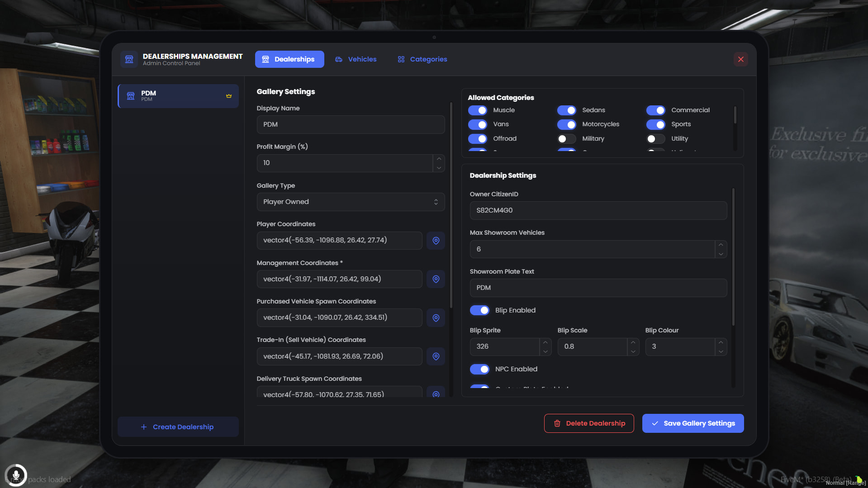Viewport: 868px width, 488px height.
Task: Toggle the Sedans category switch
Action: (567, 110)
